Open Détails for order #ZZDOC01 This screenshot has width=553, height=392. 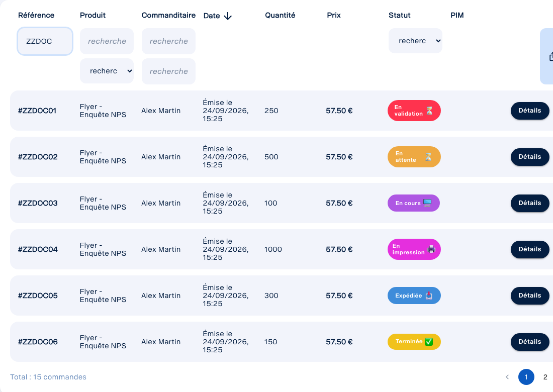pos(530,111)
